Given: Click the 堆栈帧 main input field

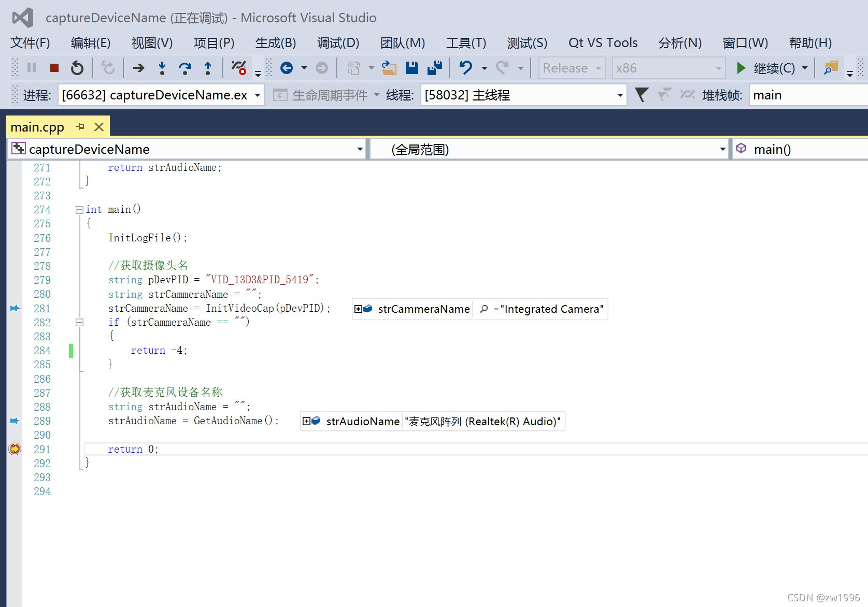Looking at the screenshot, I should 808,95.
